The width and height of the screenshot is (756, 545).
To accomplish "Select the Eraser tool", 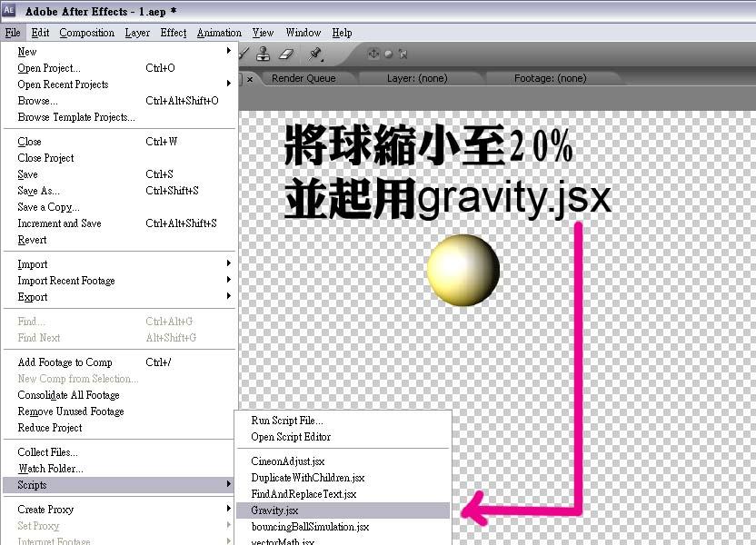I will tap(283, 53).
